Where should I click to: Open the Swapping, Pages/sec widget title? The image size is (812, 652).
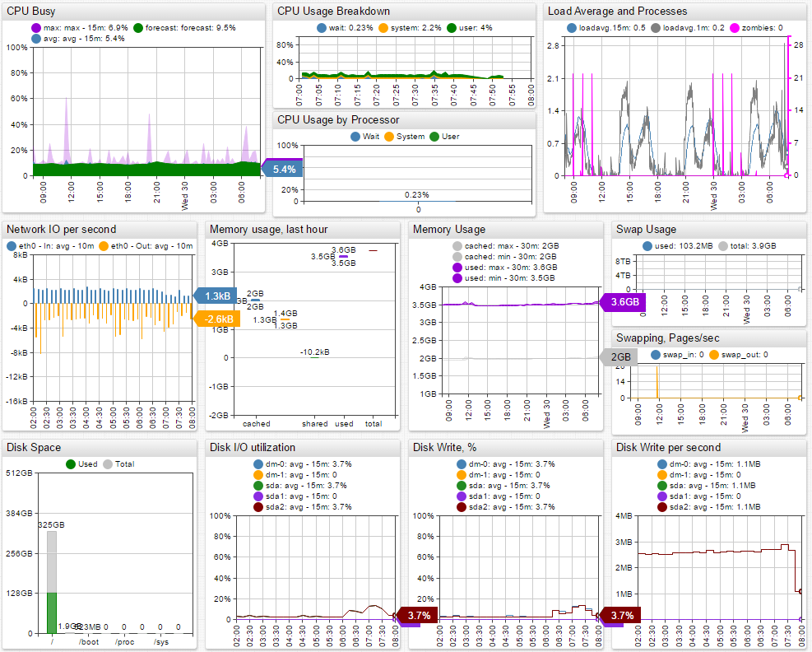(667, 338)
